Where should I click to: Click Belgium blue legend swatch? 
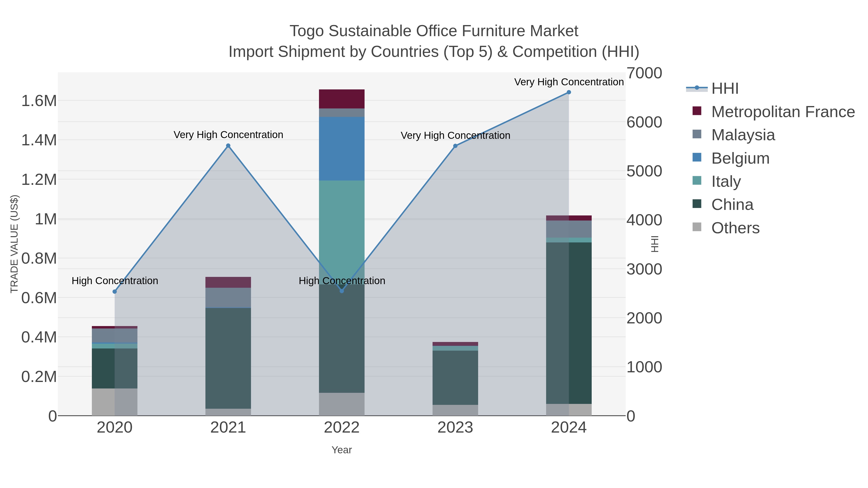click(x=697, y=157)
